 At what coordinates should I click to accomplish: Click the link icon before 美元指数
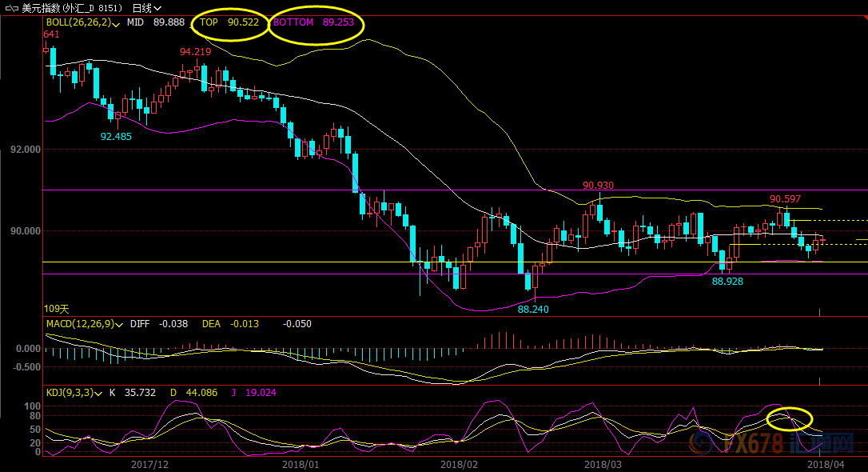(x=10, y=7)
